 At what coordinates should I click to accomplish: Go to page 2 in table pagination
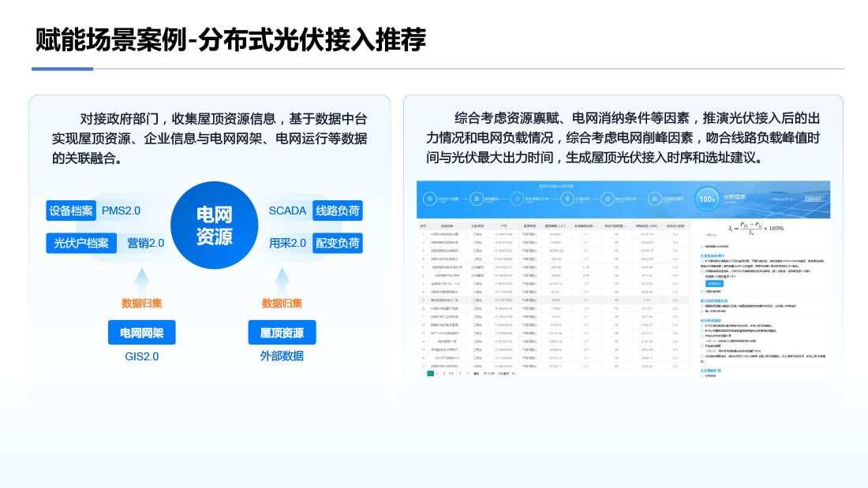click(437, 373)
